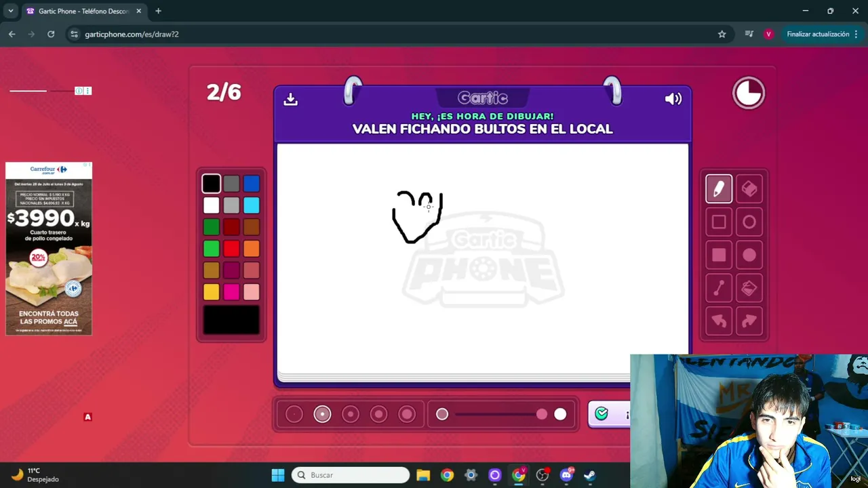Image resolution: width=868 pixels, height=488 pixels.
Task: Open the tab search dropdown arrow
Action: (11, 11)
